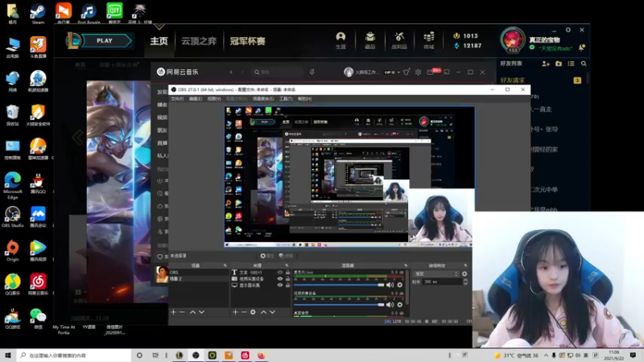Create new friend folder icon
The height and width of the screenshot is (362, 644).
[x=559, y=64]
